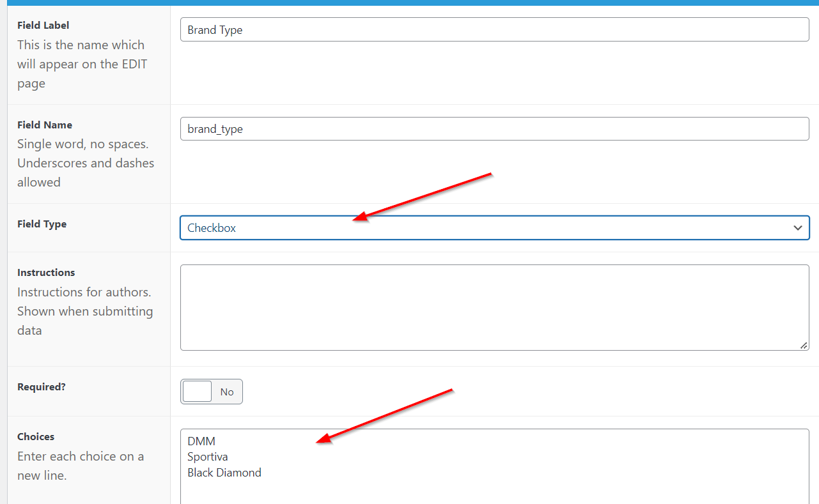The image size is (819, 504).
Task: Click the "Instructions" bold heading
Action: pos(46,273)
